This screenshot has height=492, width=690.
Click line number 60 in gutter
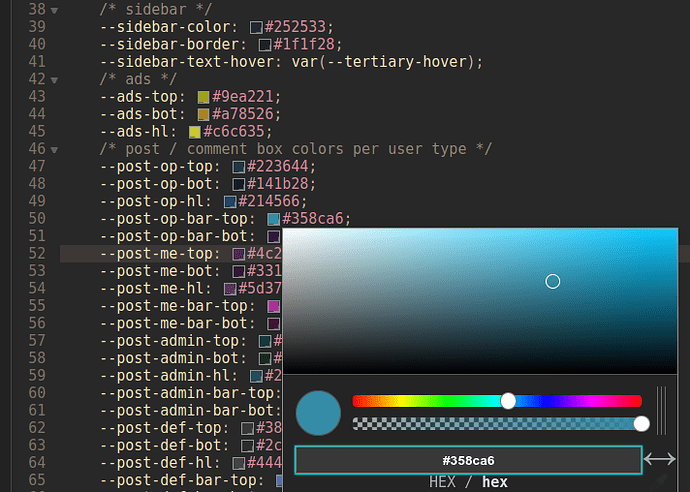point(37,393)
